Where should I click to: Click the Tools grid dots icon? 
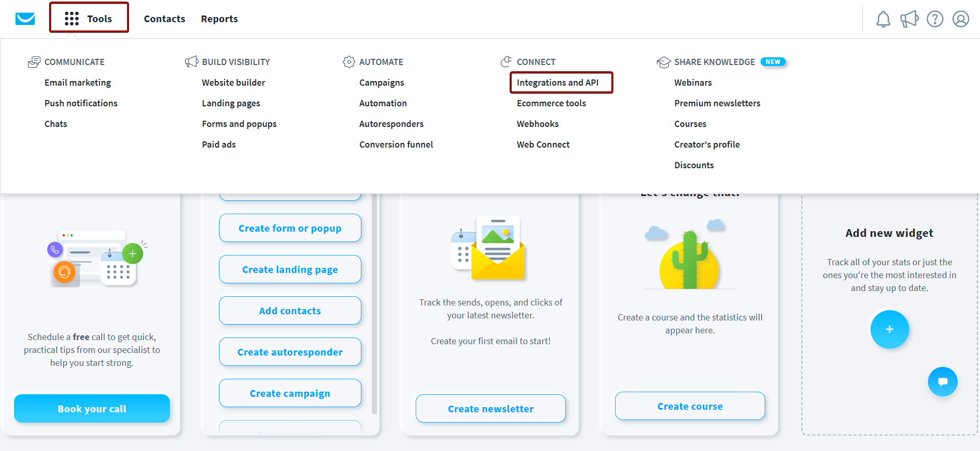[x=72, y=19]
